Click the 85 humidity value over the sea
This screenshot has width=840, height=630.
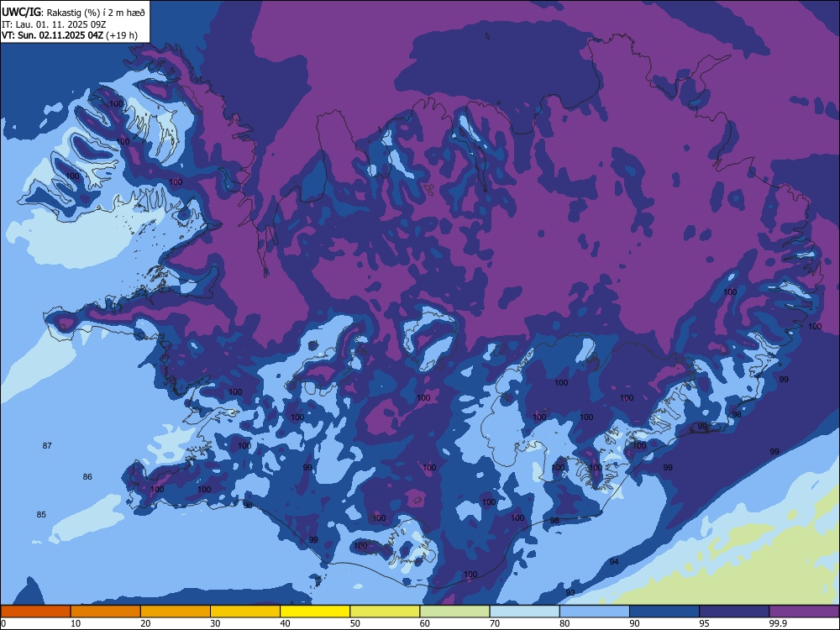(41, 515)
